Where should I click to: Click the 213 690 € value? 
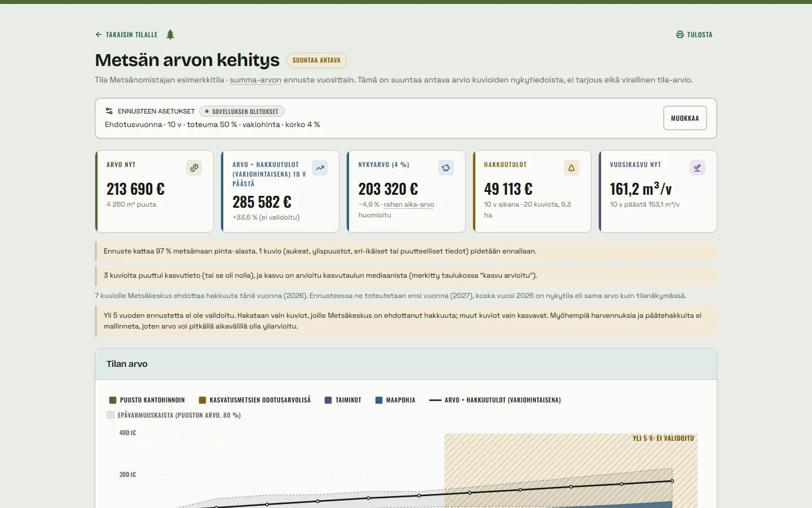[x=135, y=189]
